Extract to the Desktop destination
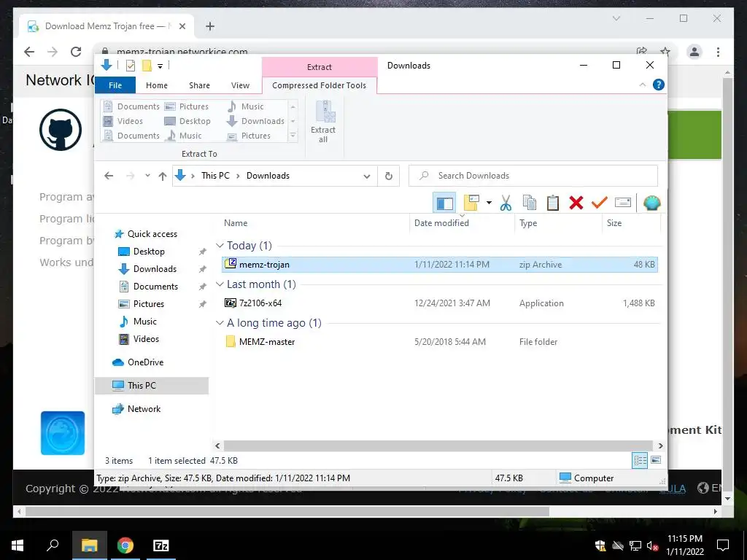747x560 pixels. click(187, 121)
